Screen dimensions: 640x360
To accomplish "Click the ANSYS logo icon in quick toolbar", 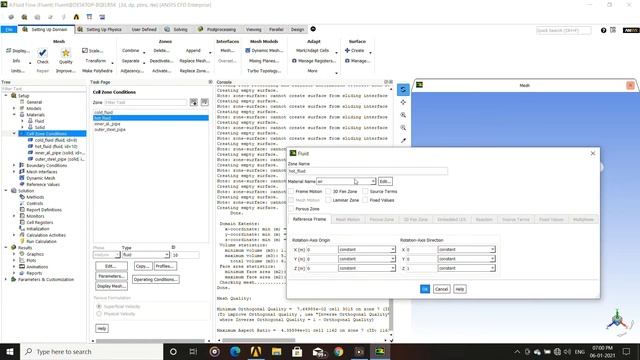I will [76, 17].
